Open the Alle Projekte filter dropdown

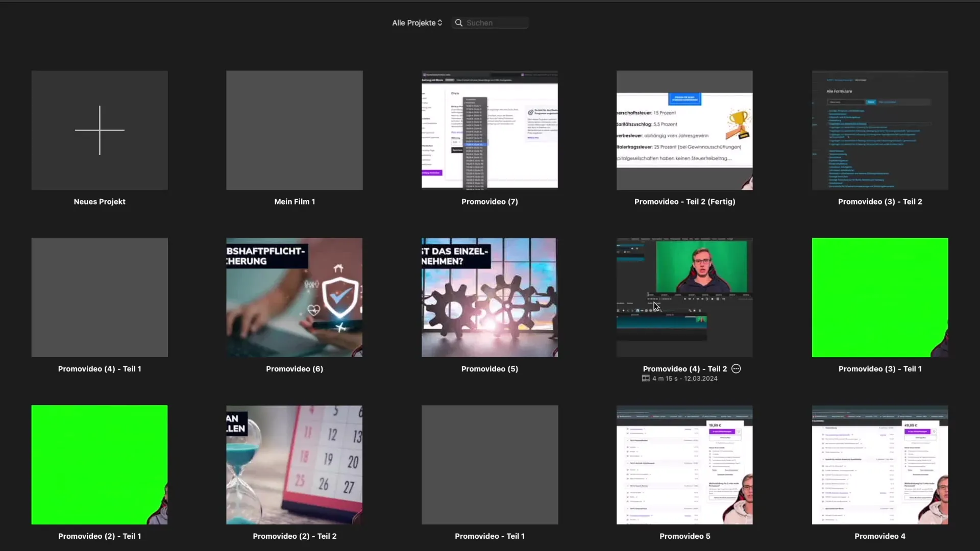tap(417, 23)
